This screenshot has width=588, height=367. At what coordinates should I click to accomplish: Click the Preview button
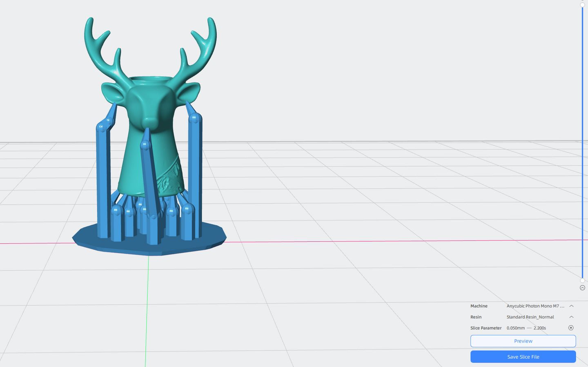[x=523, y=341]
